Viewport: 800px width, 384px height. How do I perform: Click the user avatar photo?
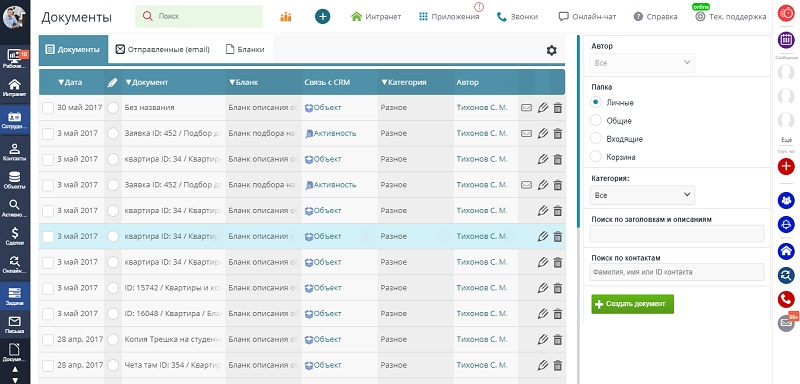click(x=14, y=17)
